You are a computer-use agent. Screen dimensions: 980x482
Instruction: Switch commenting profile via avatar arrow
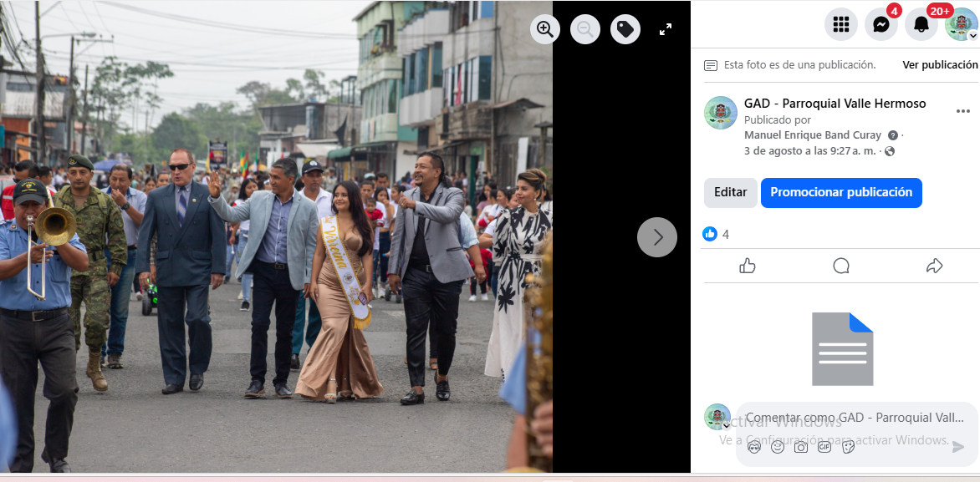tap(726, 425)
